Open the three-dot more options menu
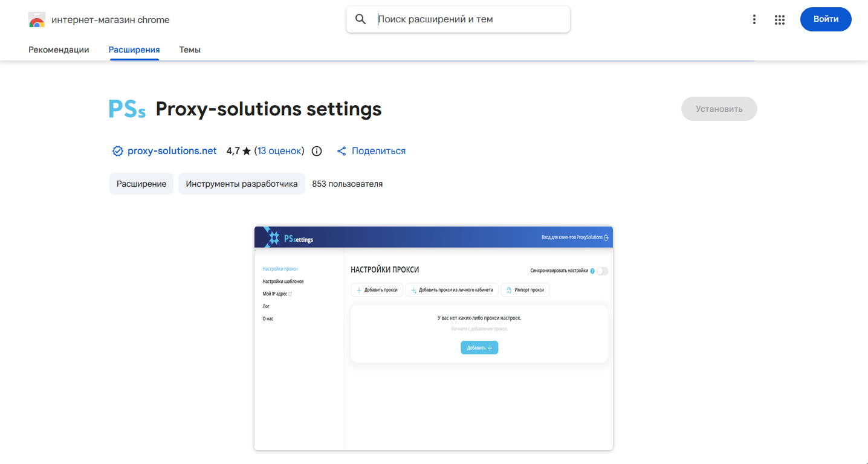The height and width of the screenshot is (464, 868). pos(754,19)
